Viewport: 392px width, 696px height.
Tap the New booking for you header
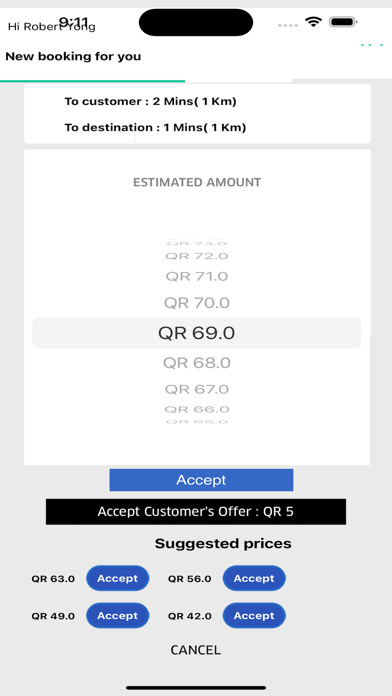click(73, 56)
